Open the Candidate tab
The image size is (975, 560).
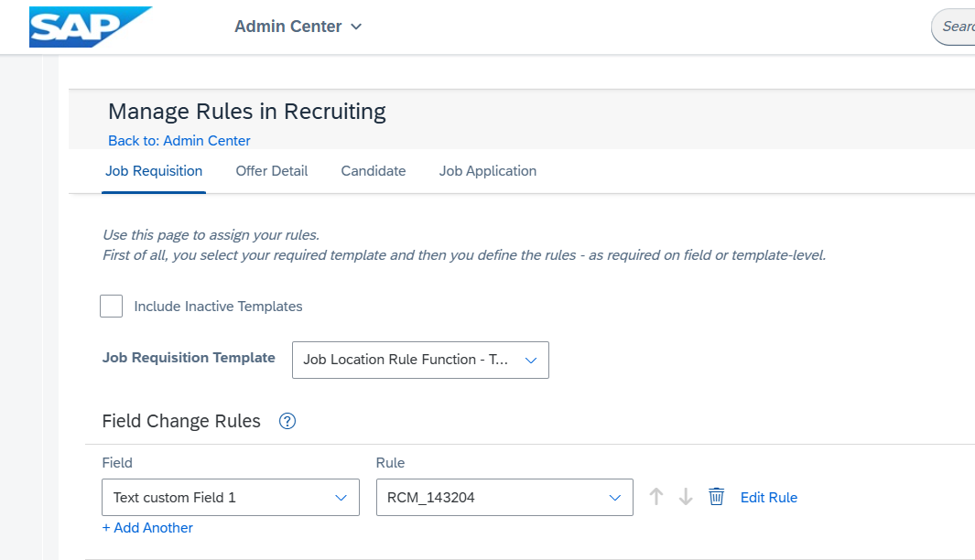coord(374,171)
